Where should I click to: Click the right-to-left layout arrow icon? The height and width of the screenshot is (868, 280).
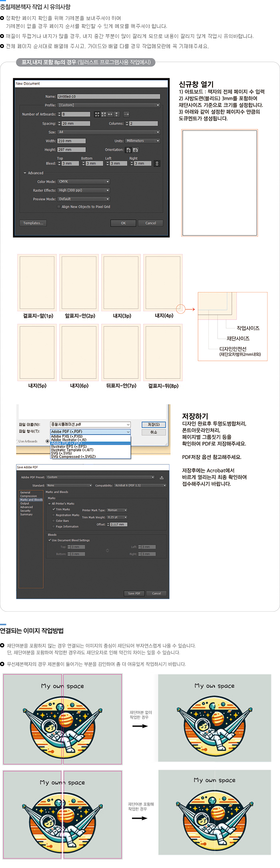click(x=126, y=114)
